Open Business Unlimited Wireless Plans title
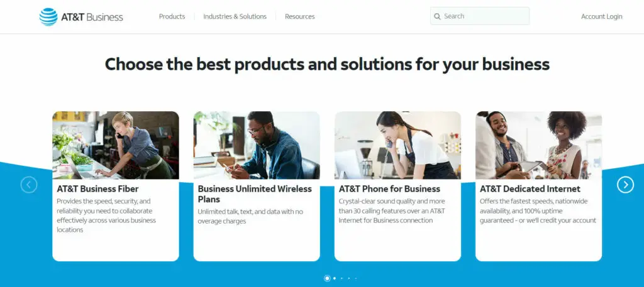 pyautogui.click(x=255, y=194)
